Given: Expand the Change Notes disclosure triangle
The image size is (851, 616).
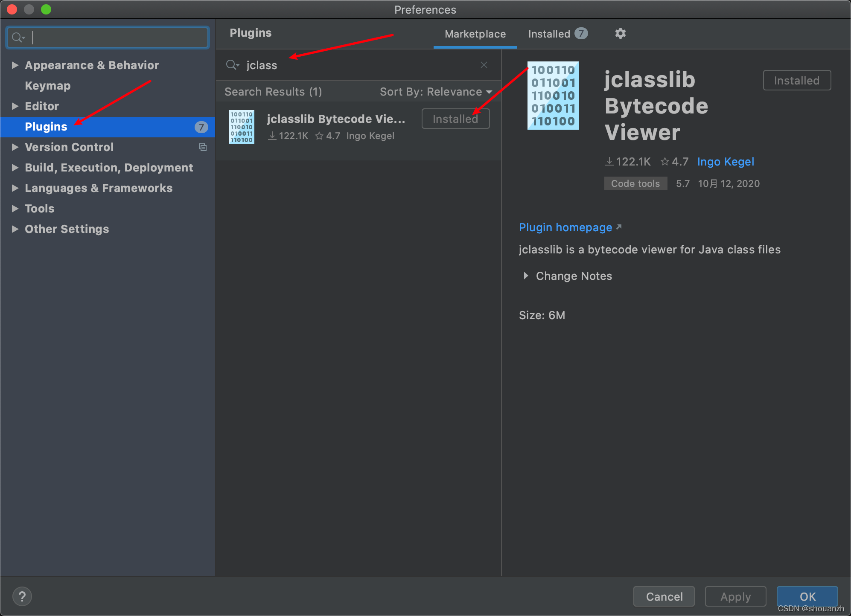Looking at the screenshot, I should (x=526, y=276).
